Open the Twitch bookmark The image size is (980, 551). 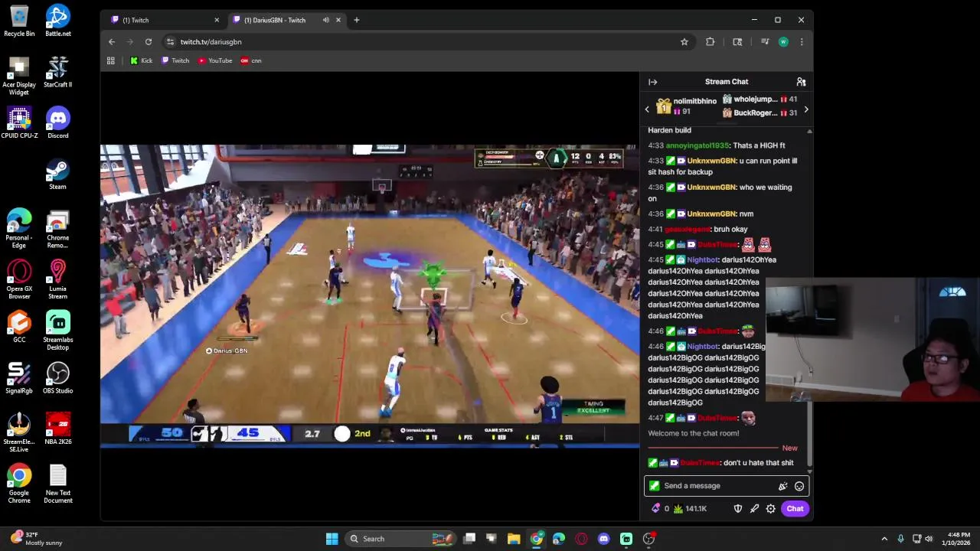pos(175,60)
